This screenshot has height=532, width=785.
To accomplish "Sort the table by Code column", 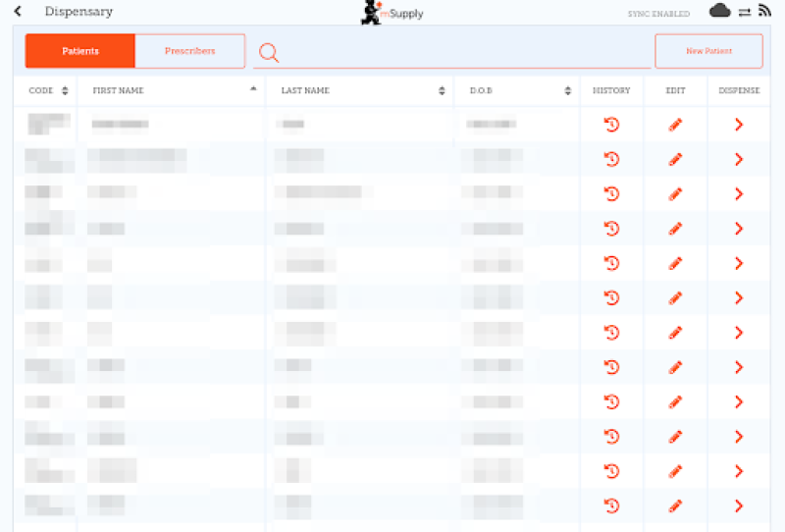I will [45, 90].
